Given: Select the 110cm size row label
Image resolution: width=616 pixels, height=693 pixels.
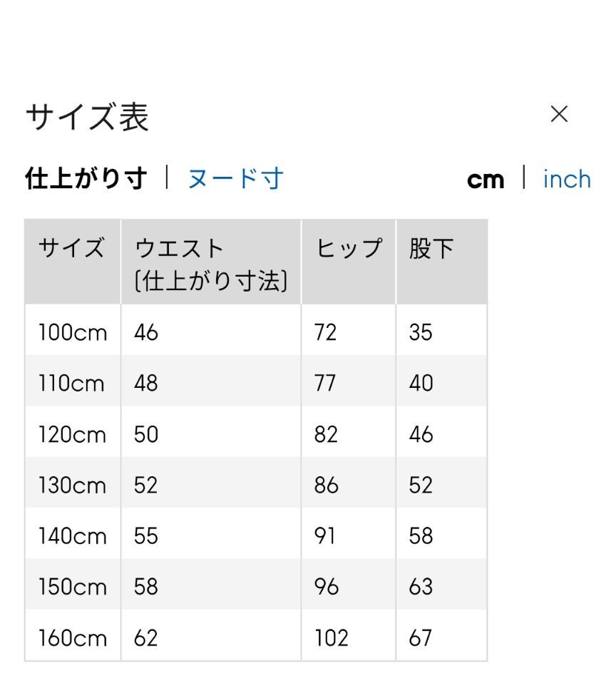Looking at the screenshot, I should coord(71,384).
